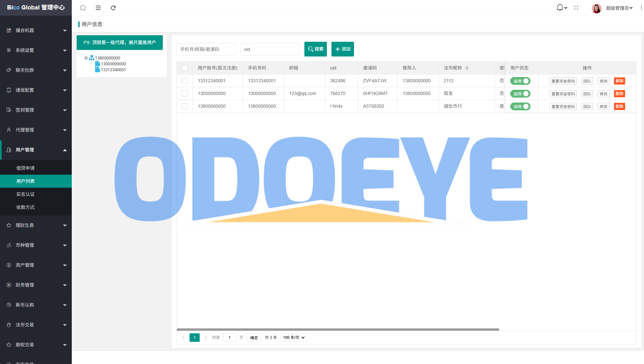This screenshot has width=644, height=364.
Task: Click the admin avatar picture
Action: [596, 8]
